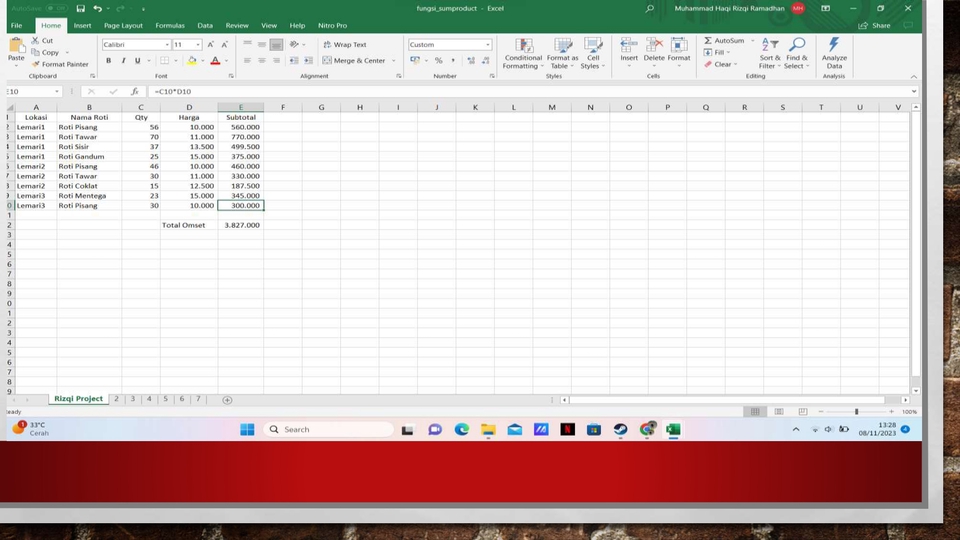Toggle Wrap Text
This screenshot has height=540, width=960.
tap(345, 45)
